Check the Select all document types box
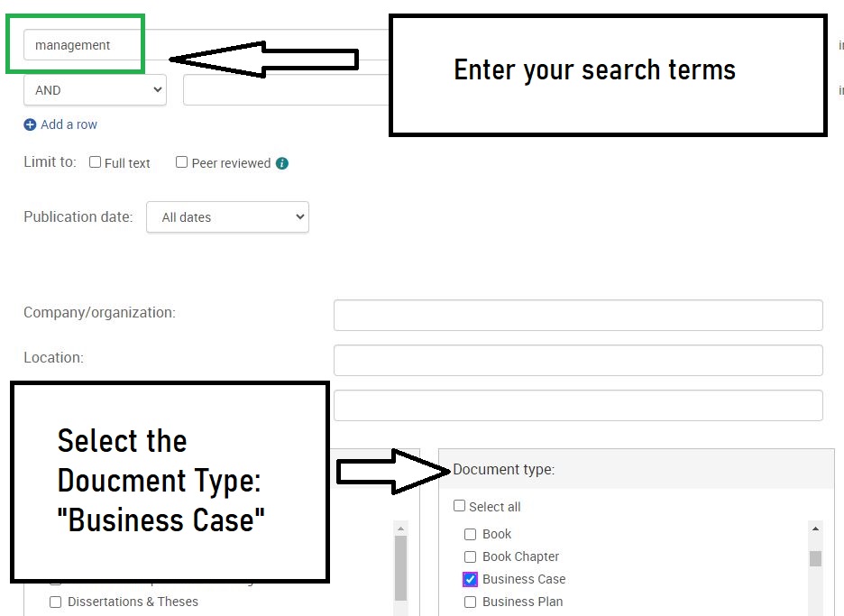 pyautogui.click(x=459, y=506)
